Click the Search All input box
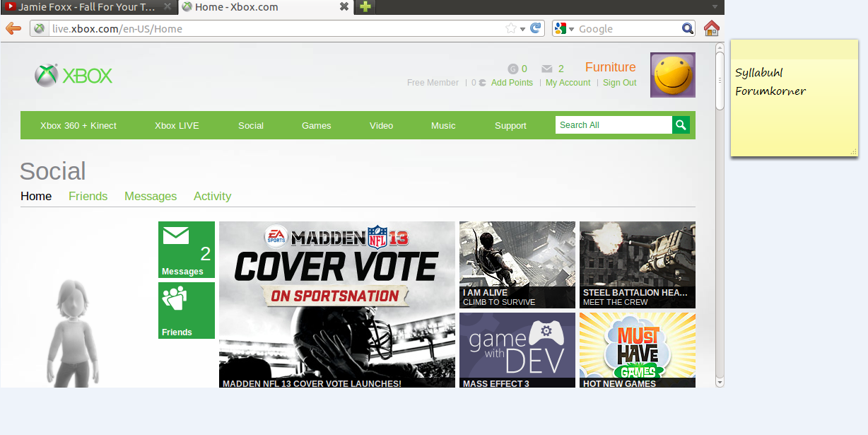Screen dimensions: 868x435 (x=614, y=125)
